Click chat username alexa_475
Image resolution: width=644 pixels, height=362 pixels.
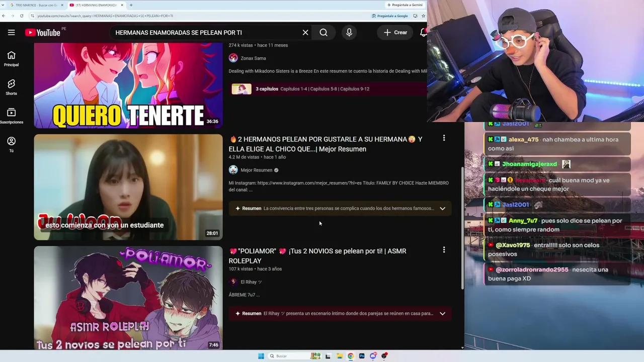pos(523,140)
